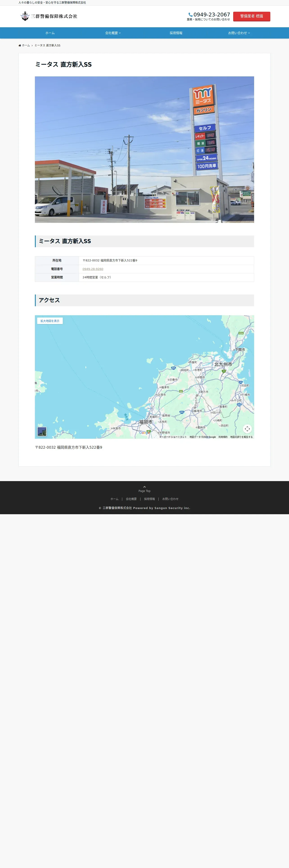The height and width of the screenshot is (868, 289).
Task: Switch map to satellite layer thumbnail
Action: 42,431
